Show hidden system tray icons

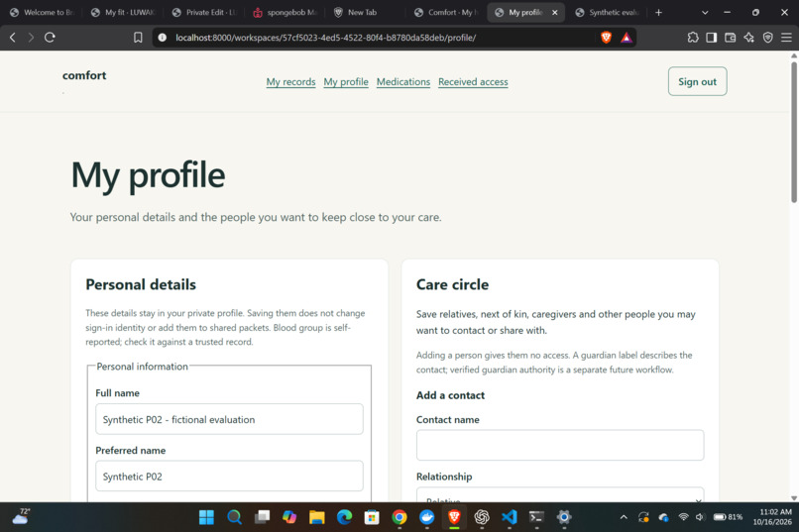tap(624, 517)
